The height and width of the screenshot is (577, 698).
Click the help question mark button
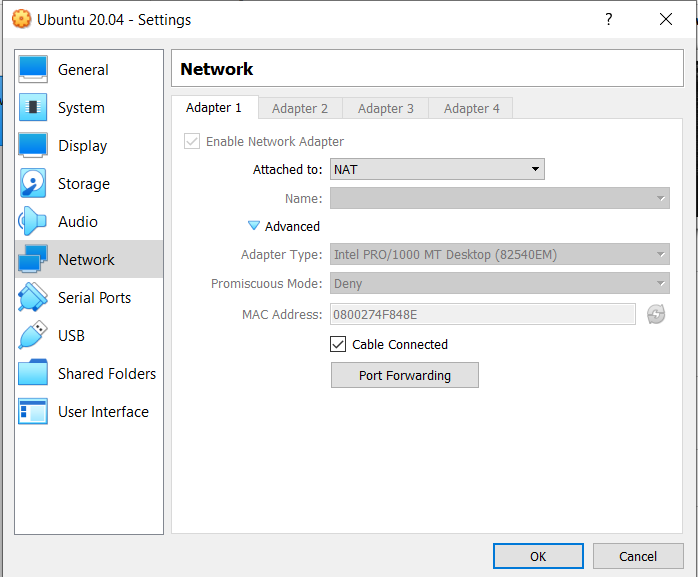[609, 19]
